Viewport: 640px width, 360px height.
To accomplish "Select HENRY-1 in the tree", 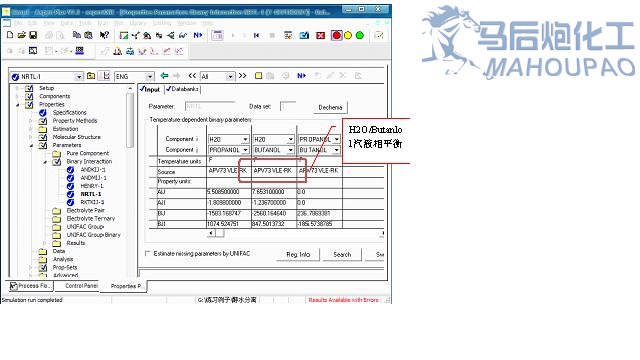I will coord(92,186).
